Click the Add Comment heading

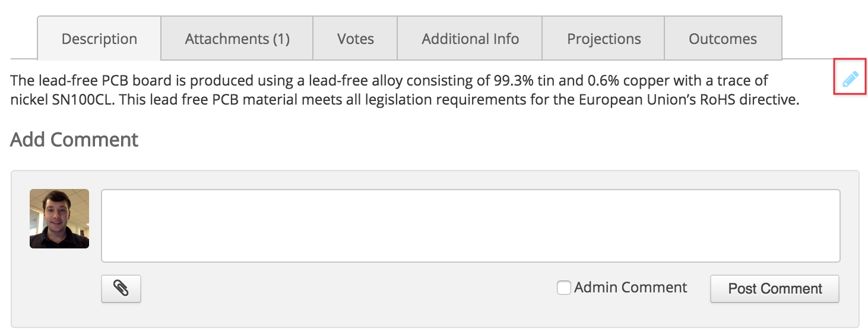74,139
